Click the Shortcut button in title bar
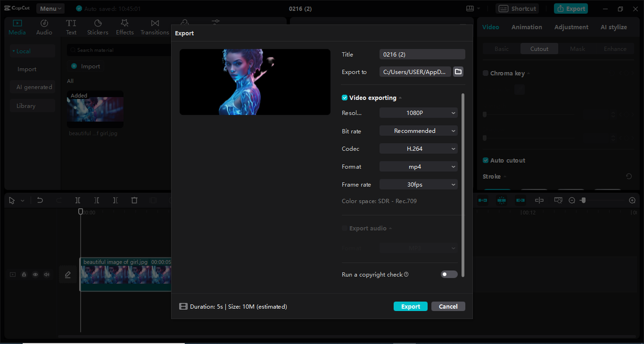Viewport: 644px width, 344px height. [517, 9]
